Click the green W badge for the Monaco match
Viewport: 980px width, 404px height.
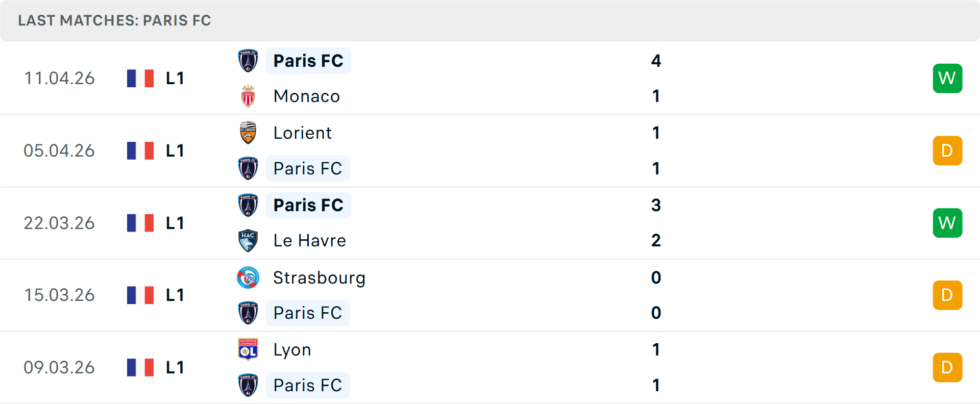coord(947,78)
